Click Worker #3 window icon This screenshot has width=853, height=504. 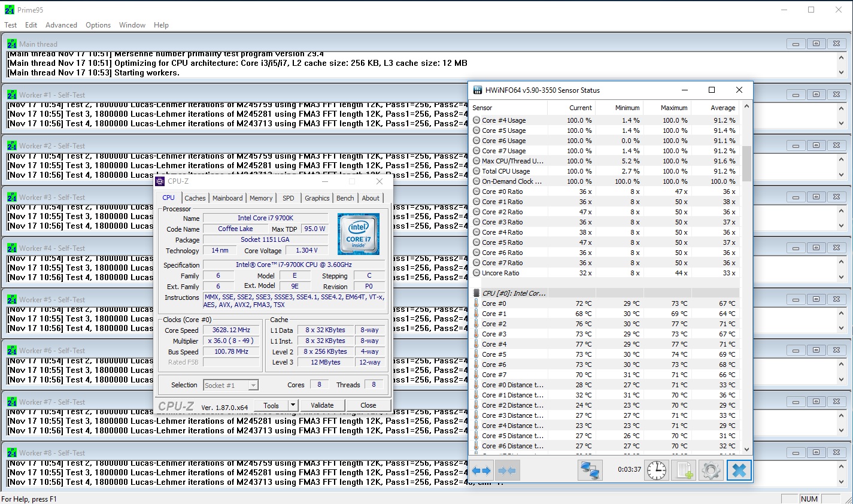pyautogui.click(x=12, y=197)
